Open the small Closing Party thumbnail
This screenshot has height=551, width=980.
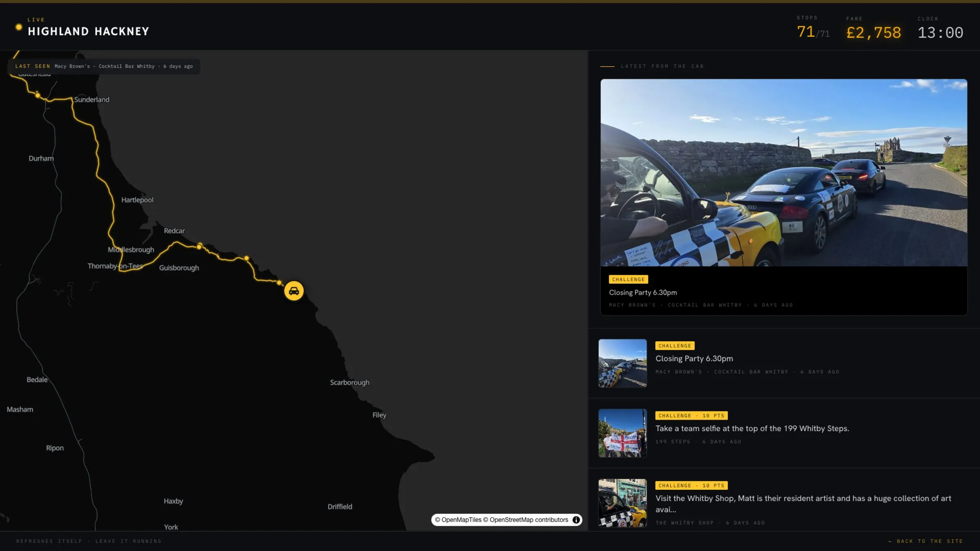click(x=622, y=363)
